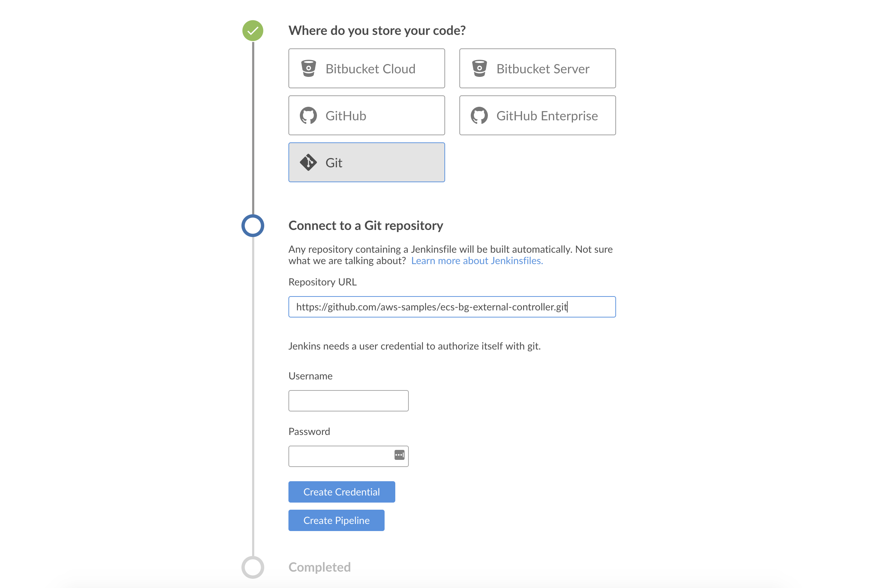
Task: Click the green checkmark step indicator
Action: 253,31
